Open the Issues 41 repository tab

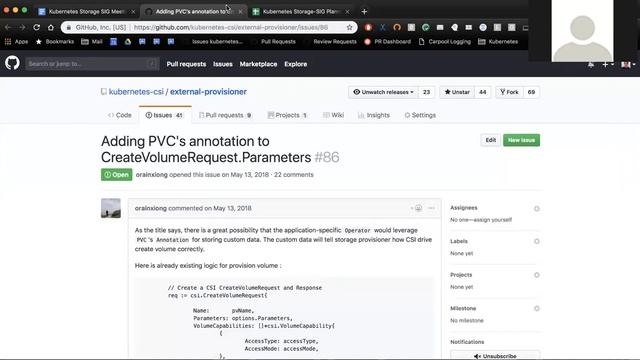click(x=165, y=115)
